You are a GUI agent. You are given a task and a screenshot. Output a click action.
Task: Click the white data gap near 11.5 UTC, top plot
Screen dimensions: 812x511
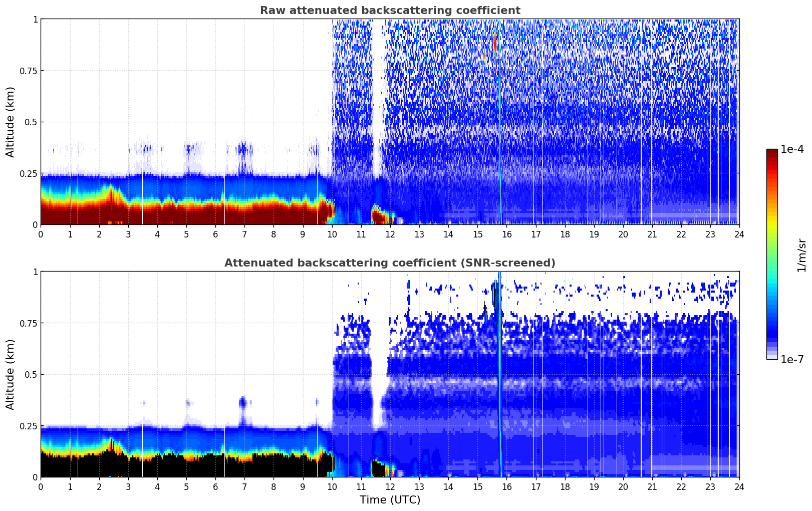377,100
